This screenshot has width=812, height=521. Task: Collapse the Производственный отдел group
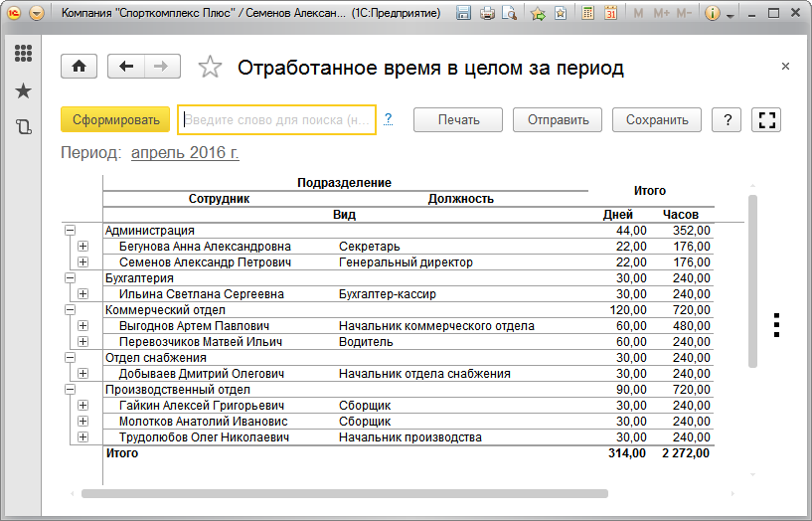point(70,390)
